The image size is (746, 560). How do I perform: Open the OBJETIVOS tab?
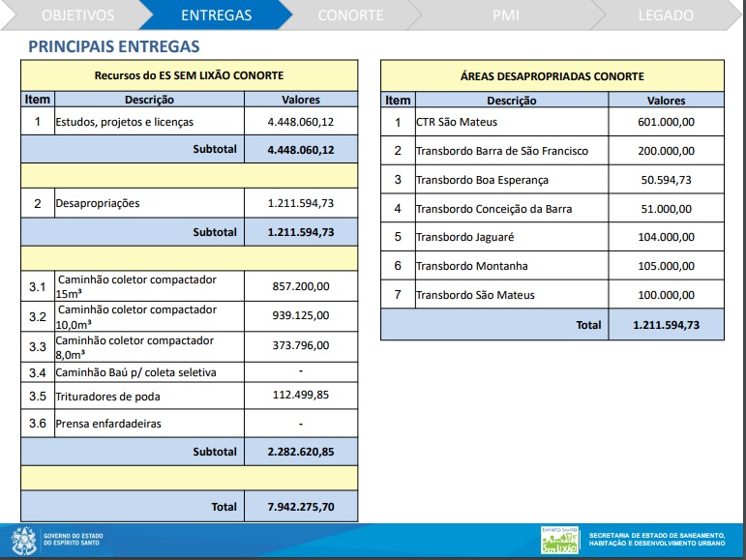click(77, 15)
